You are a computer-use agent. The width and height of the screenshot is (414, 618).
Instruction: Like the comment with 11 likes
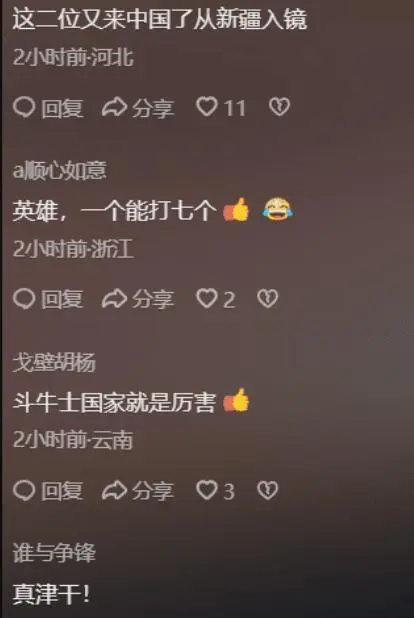(221, 107)
